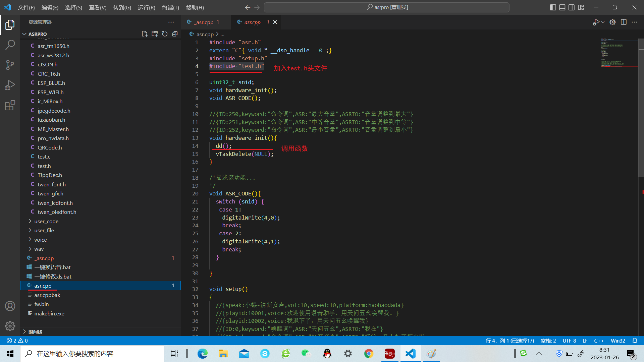Click errors and warnings count in status bar
Screen dimensions: 644x362
click(17, 341)
